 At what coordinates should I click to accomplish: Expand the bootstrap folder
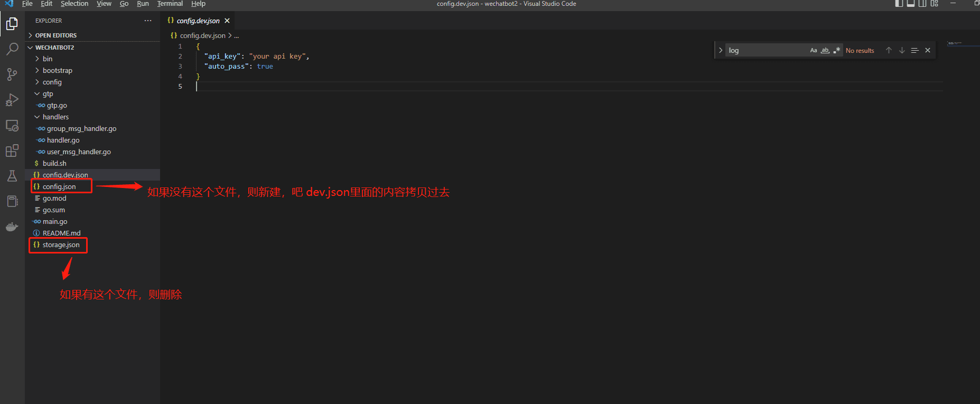pyautogui.click(x=57, y=70)
